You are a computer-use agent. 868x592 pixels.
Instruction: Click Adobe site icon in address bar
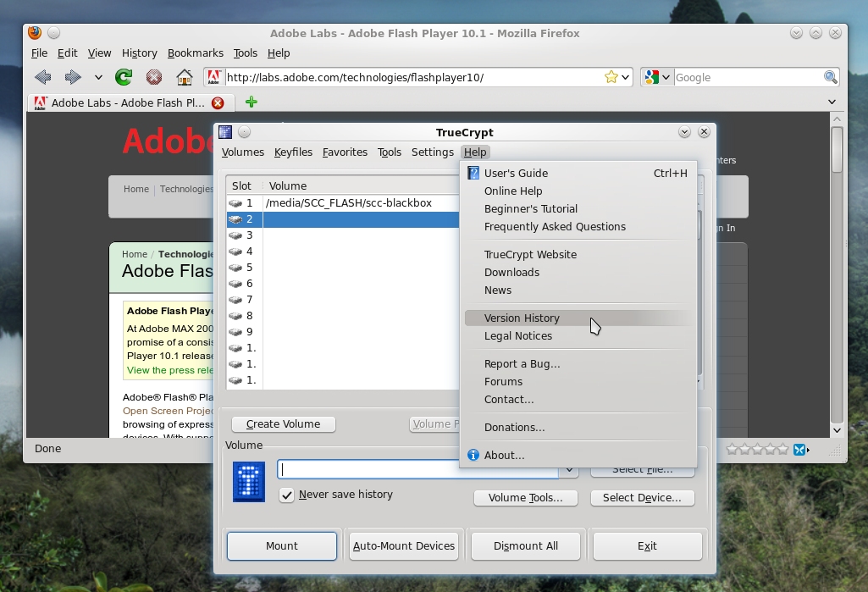214,77
